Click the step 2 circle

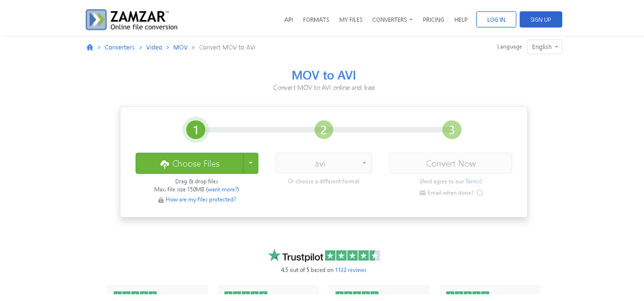[324, 130]
